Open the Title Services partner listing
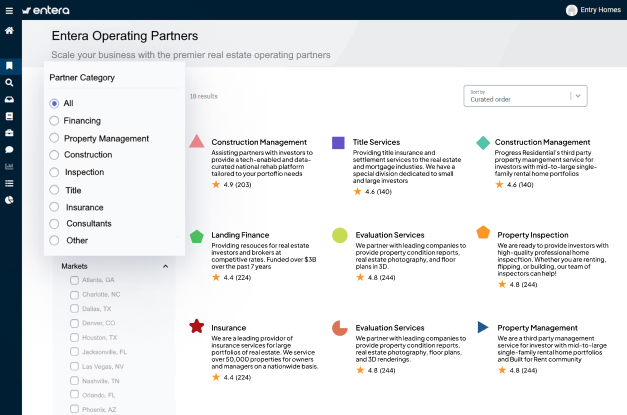The width and height of the screenshot is (627, 415). pos(376,143)
